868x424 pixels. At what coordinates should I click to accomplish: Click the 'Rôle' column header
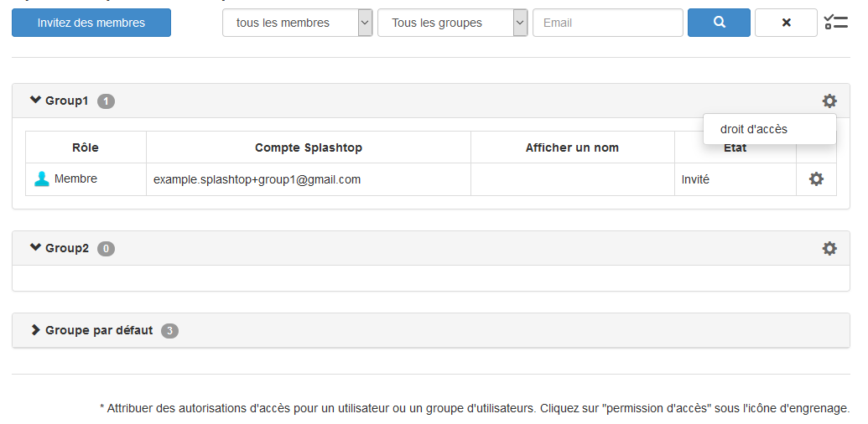(x=86, y=147)
